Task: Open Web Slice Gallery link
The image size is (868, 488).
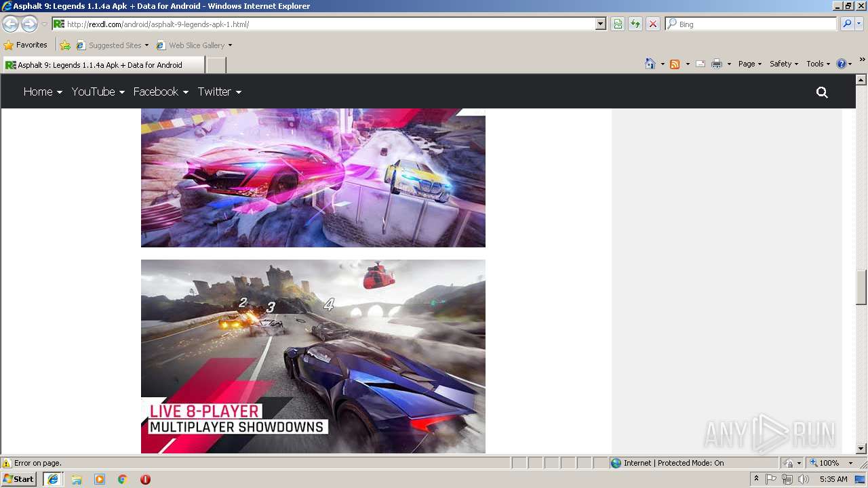Action: (194, 45)
